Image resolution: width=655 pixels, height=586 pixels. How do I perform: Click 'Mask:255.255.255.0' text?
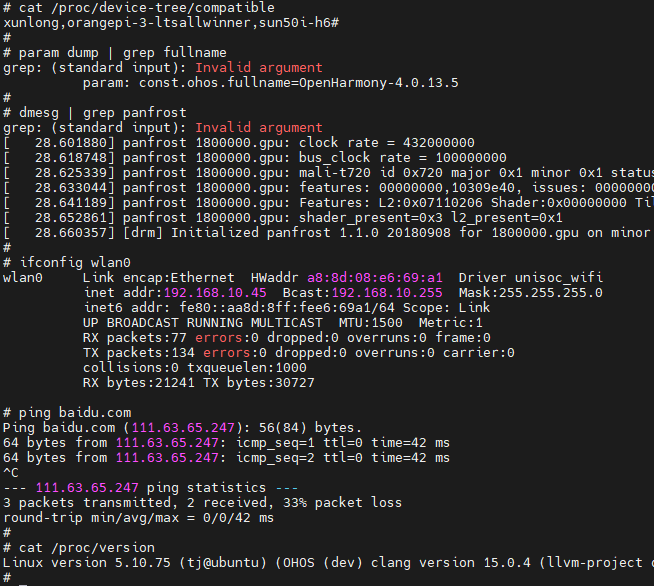531,293
